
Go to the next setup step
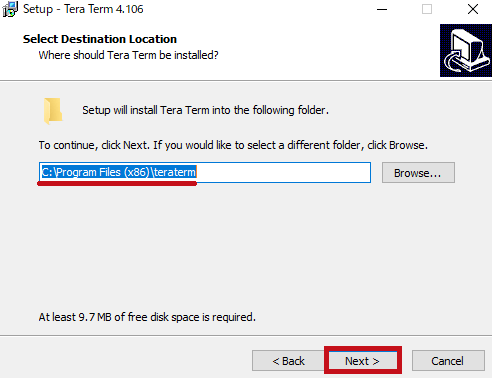tap(363, 361)
